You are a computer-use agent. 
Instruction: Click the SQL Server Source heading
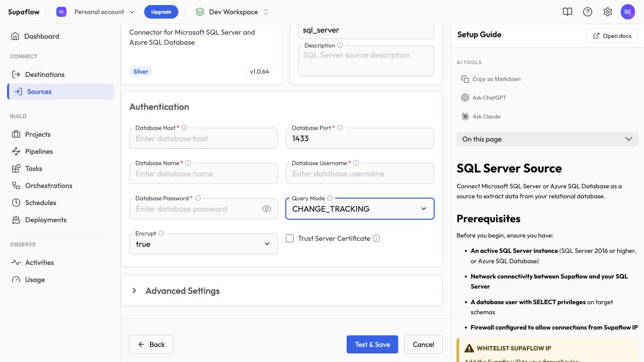pyautogui.click(x=509, y=168)
